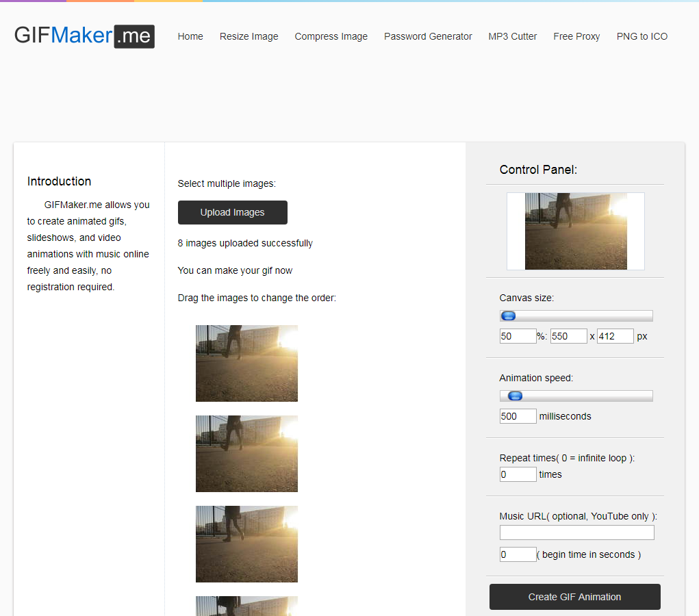Focus the milliseconds field showing 500
This screenshot has width=699, height=616.
(x=518, y=416)
